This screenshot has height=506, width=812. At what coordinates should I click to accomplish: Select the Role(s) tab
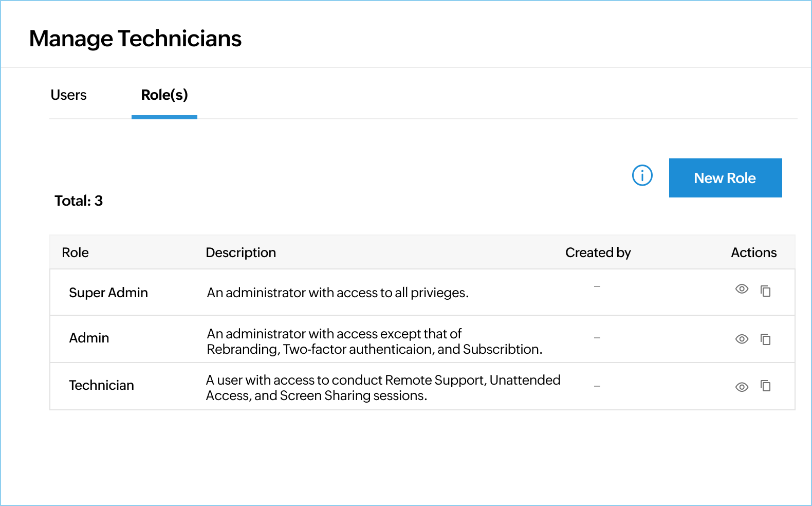point(164,95)
